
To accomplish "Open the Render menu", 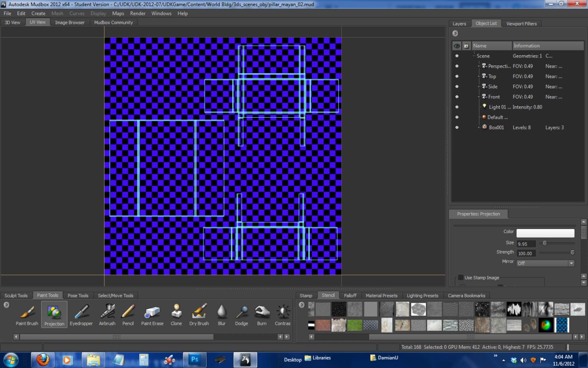I will tap(137, 13).
